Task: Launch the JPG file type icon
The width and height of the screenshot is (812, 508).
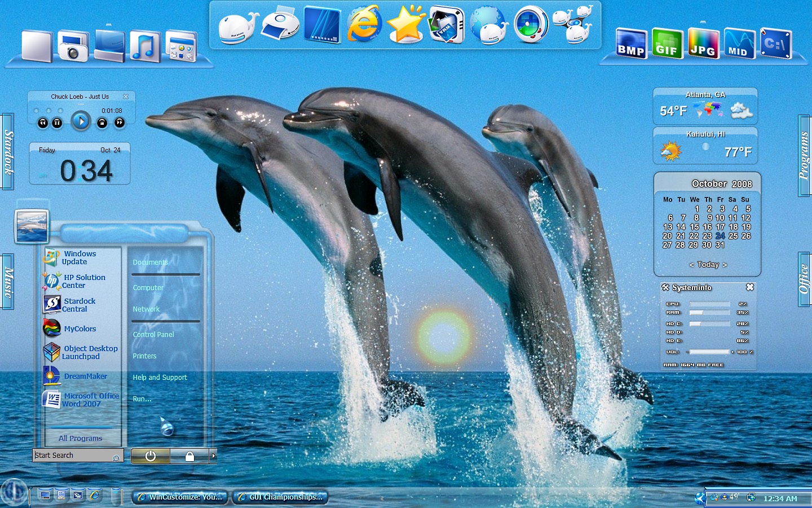Action: pyautogui.click(x=703, y=44)
